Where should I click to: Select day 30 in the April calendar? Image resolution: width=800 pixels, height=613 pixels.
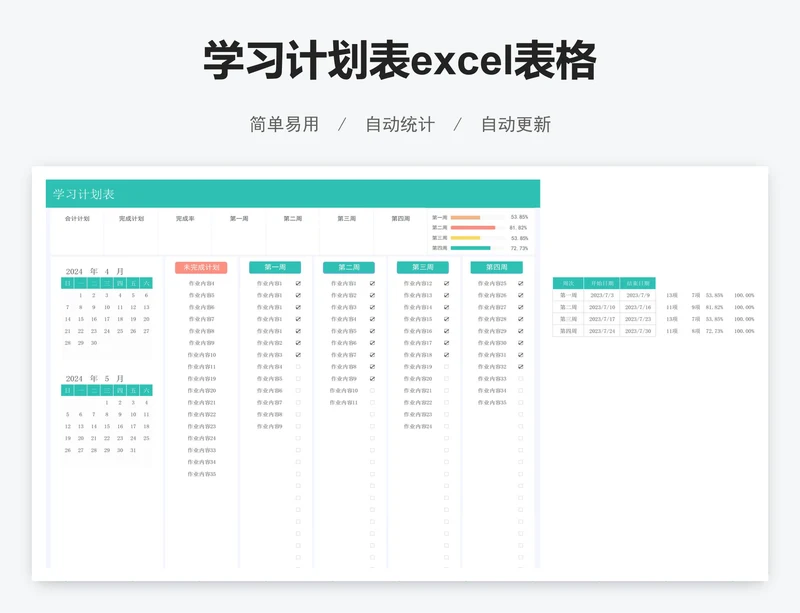(94, 343)
